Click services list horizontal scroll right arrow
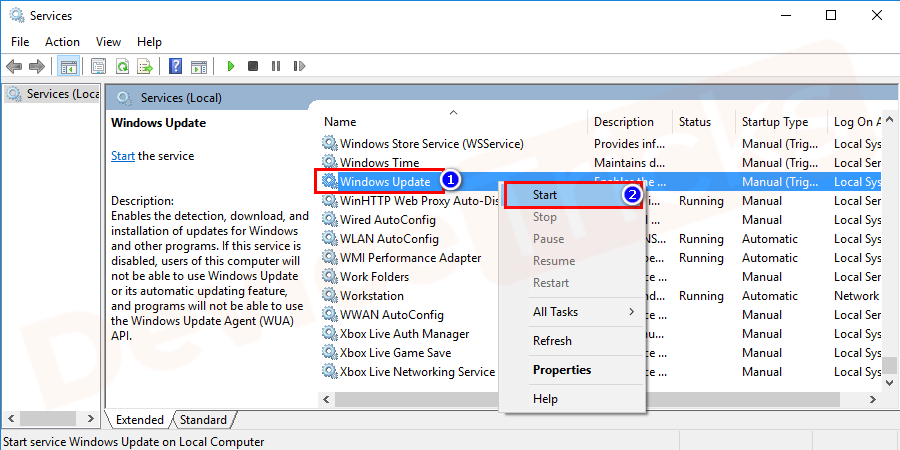The width and height of the screenshot is (900, 450). [x=872, y=399]
